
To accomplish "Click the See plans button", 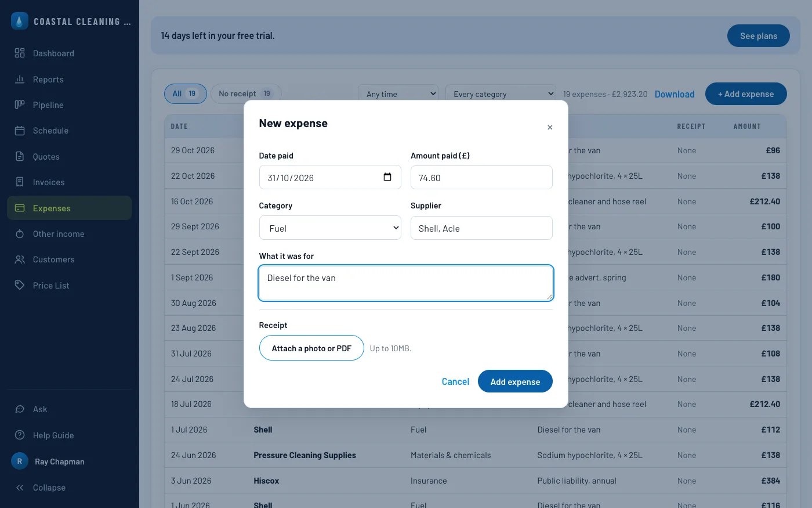I will pos(759,36).
